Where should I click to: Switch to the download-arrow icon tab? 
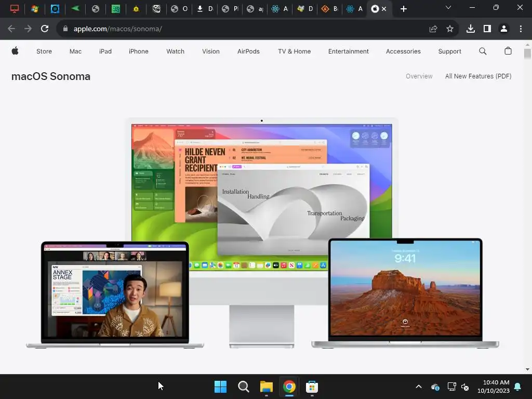(200, 9)
